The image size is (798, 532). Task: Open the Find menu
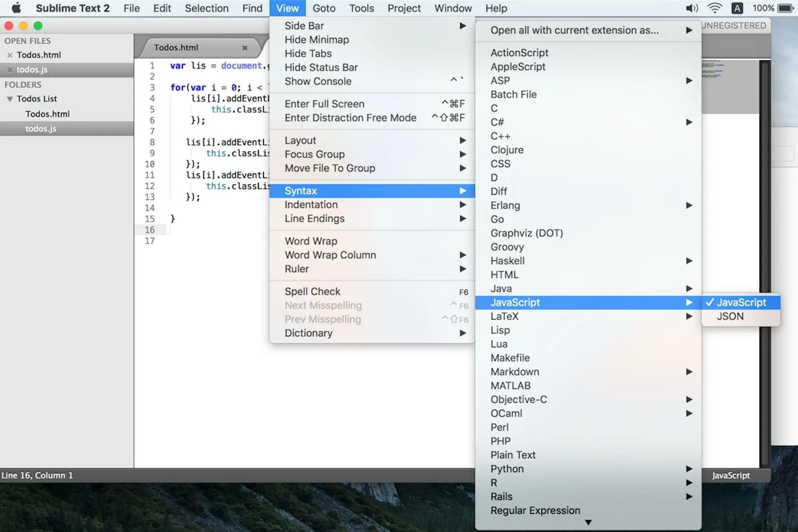click(x=252, y=8)
